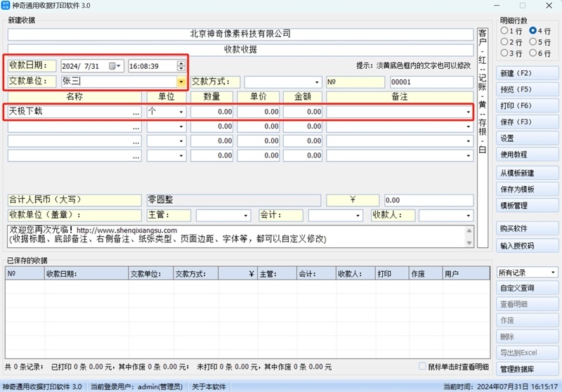
Task: Click the 收款单位（盖章）: label field
Action: [74, 215]
